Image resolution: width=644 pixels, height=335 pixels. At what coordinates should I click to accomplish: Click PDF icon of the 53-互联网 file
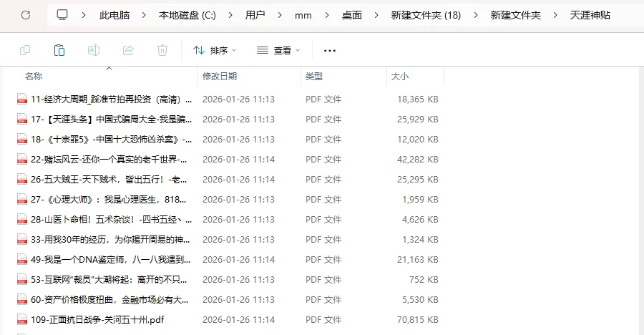[x=21, y=279]
